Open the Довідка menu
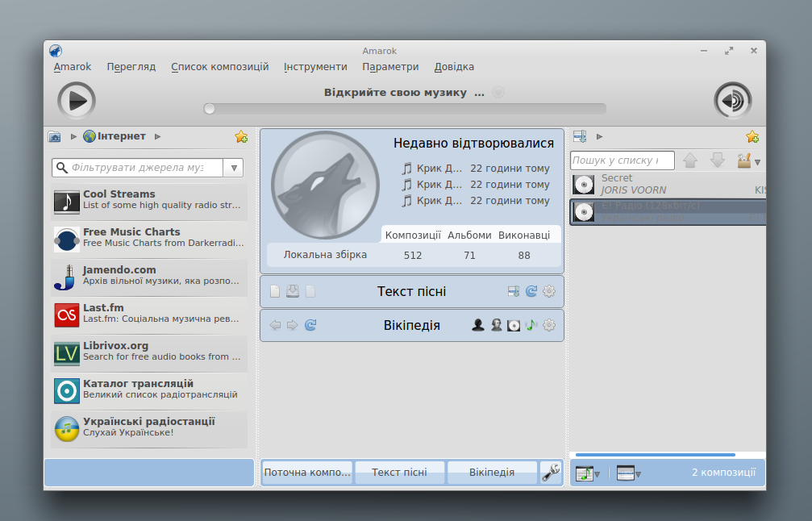 [454, 67]
